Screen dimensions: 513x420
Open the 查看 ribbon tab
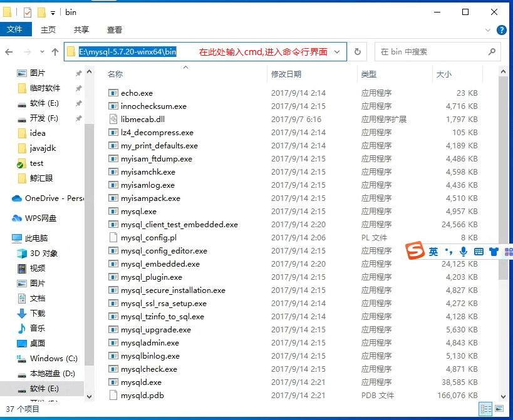(x=115, y=29)
